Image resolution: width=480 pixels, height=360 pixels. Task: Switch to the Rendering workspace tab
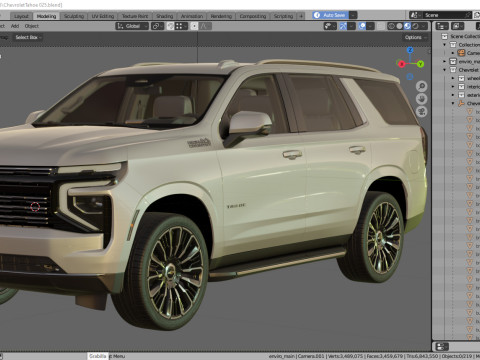pyautogui.click(x=221, y=16)
